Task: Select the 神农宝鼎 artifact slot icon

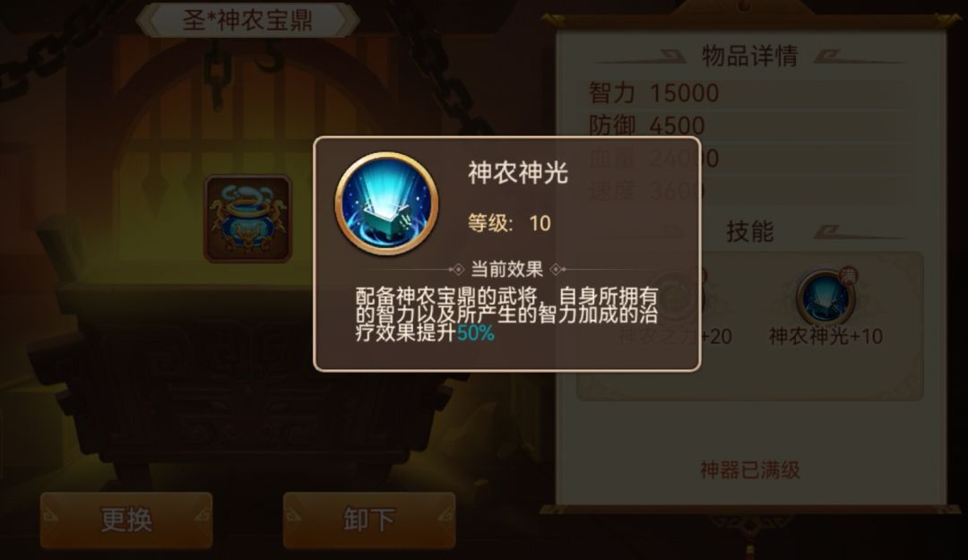Action: pos(248,220)
